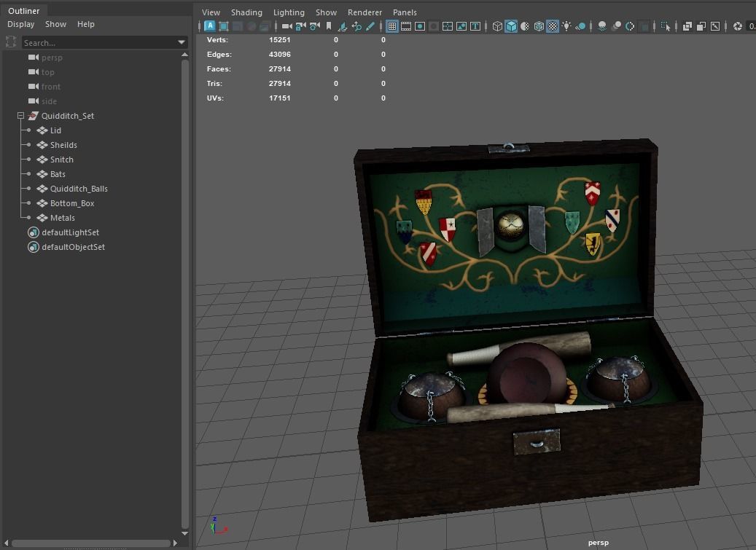Open the Lighting menu
This screenshot has height=550, width=756.
pyautogui.click(x=289, y=12)
